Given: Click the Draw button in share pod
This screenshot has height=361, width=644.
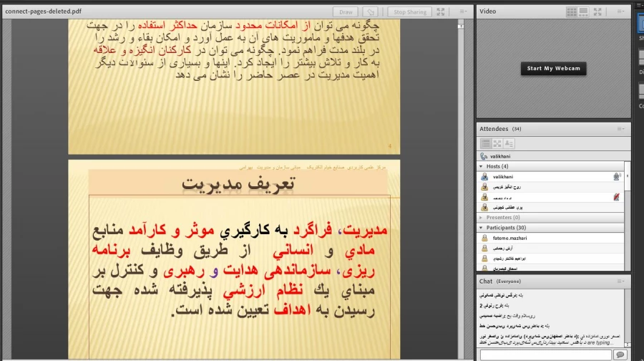Looking at the screenshot, I should pyautogui.click(x=347, y=11).
